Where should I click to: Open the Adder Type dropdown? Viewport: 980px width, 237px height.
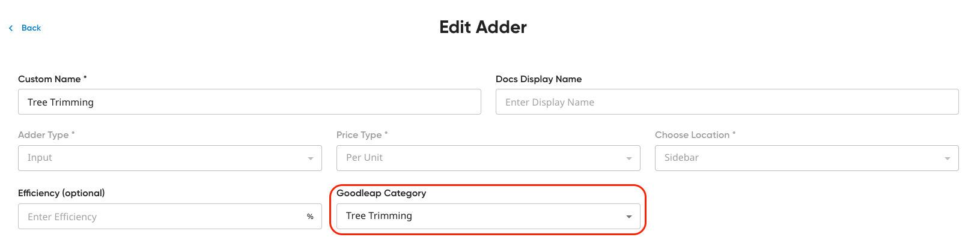[x=170, y=158]
